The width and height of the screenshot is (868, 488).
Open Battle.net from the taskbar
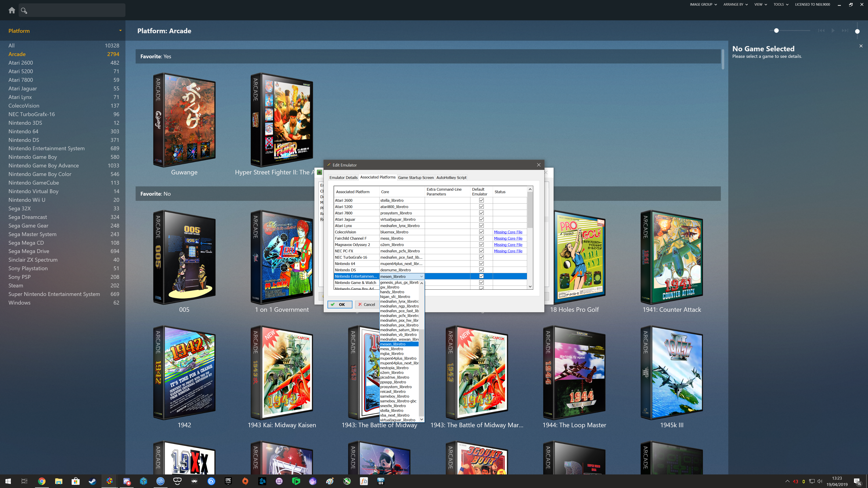coord(262,481)
